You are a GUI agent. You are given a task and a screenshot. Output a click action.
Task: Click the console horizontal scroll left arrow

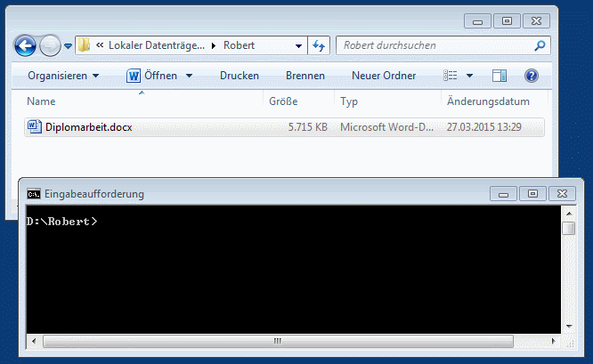[34, 342]
